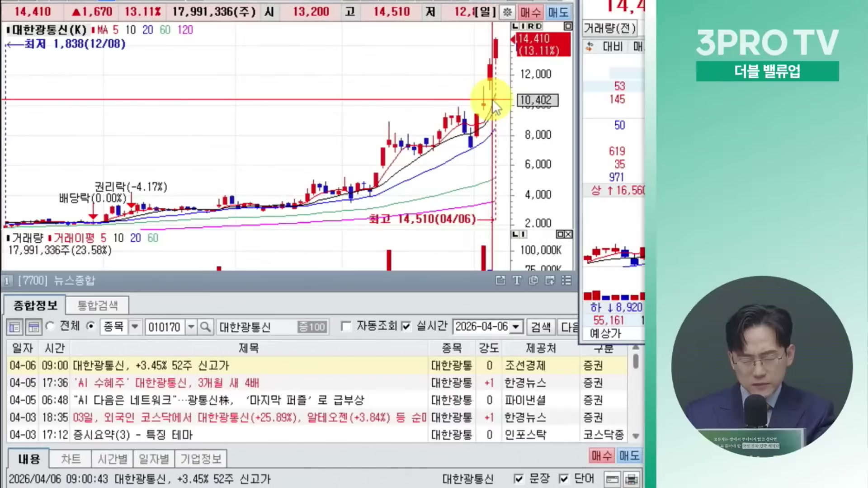Select the 기업정보 tab at the bottom

pyautogui.click(x=202, y=458)
